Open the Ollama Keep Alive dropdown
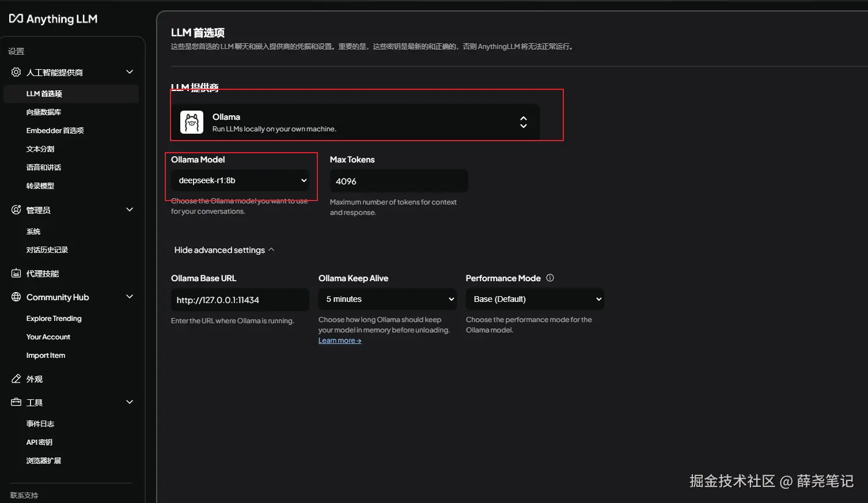The width and height of the screenshot is (868, 503). click(388, 299)
